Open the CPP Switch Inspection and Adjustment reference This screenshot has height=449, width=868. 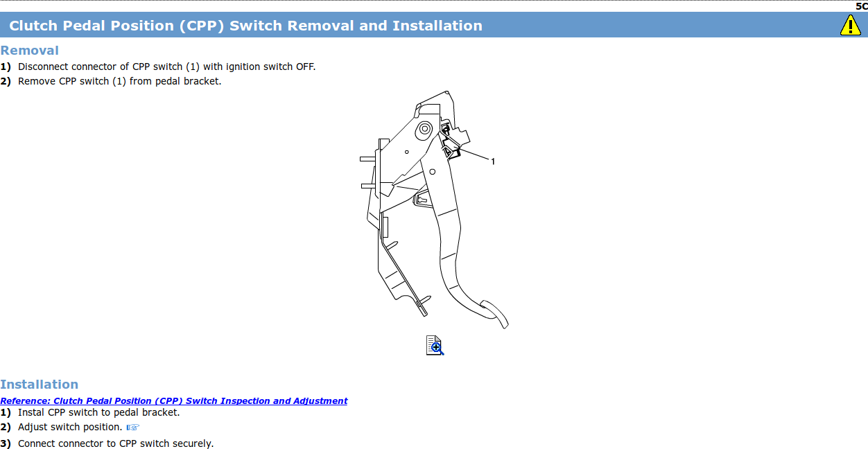tap(173, 400)
